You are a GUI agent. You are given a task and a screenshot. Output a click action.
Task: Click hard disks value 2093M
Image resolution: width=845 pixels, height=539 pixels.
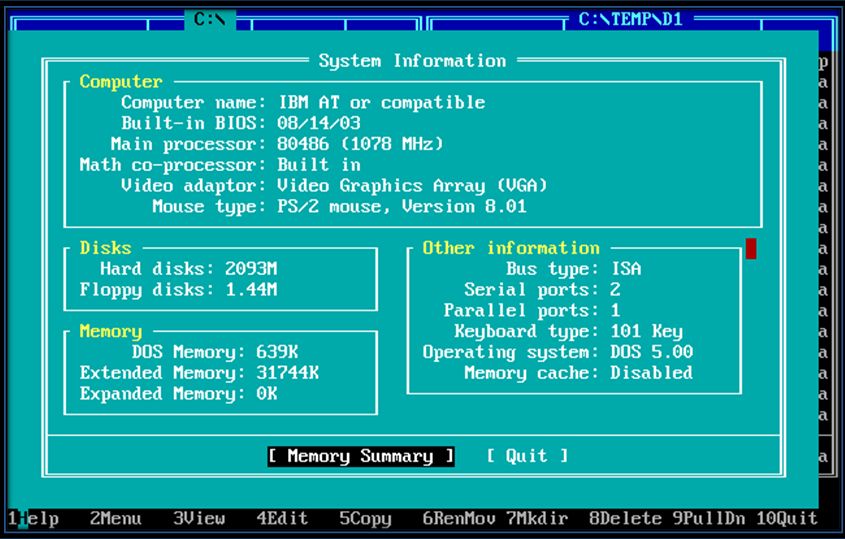tap(251, 269)
